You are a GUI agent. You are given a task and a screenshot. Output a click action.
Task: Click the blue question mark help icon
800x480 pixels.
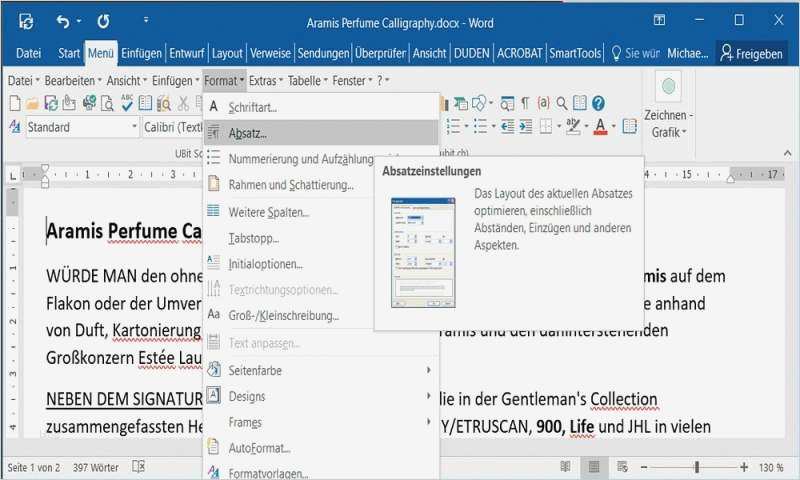(x=598, y=104)
